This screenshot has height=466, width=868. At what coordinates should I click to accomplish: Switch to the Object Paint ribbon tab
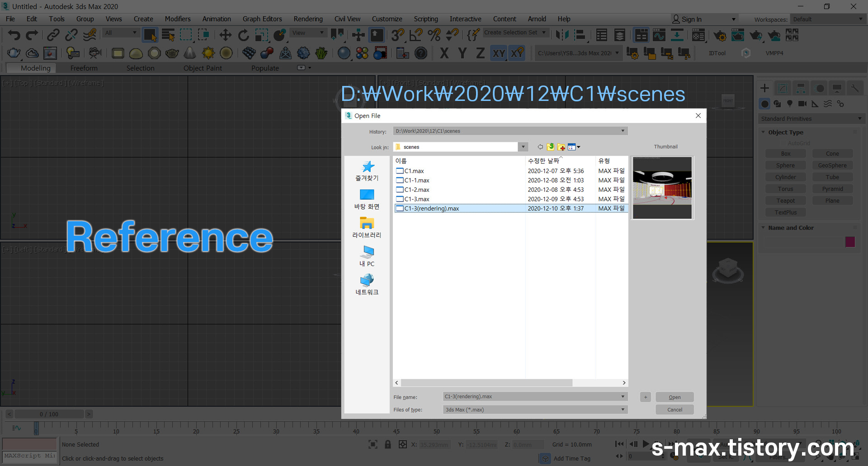click(203, 68)
